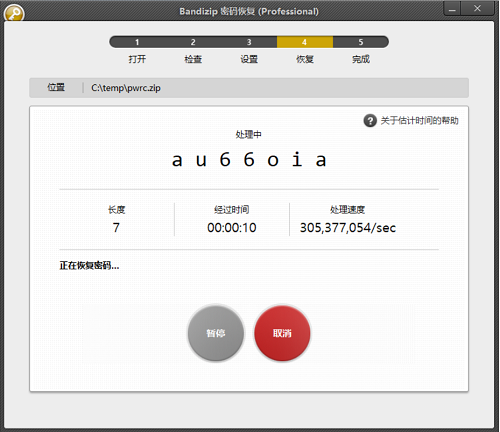Click the length value 7
The image size is (500, 432).
pos(116,228)
